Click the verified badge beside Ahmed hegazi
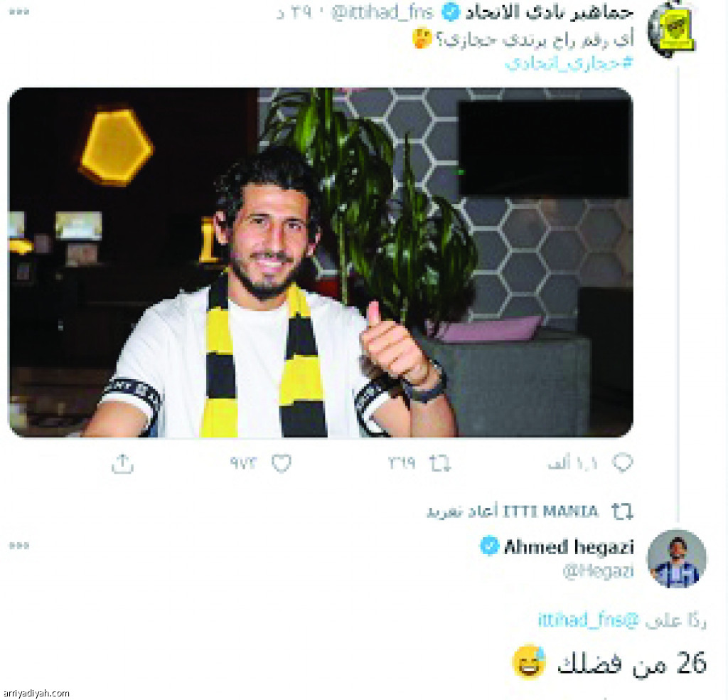This screenshot has width=728, height=700. coord(489,546)
